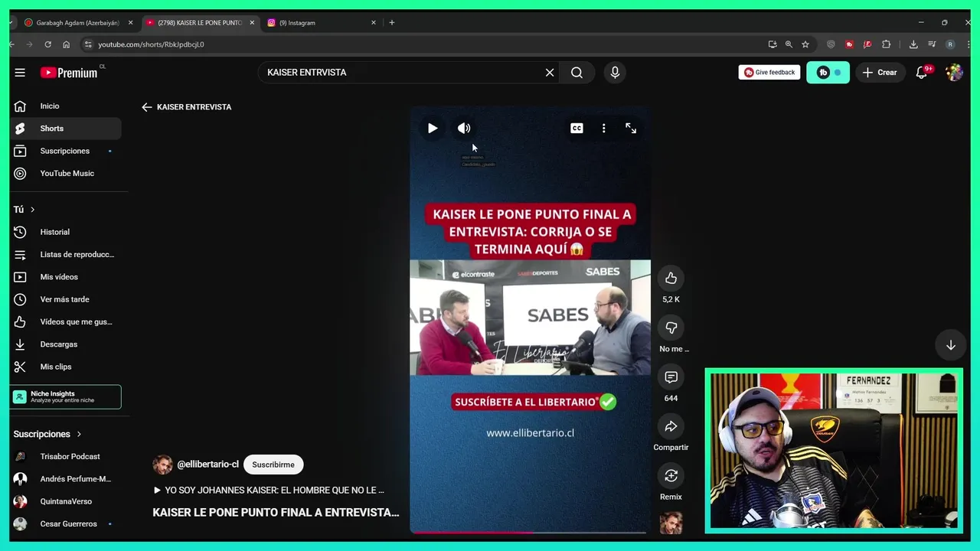Start voice search with the microphone icon
The width and height of the screenshot is (980, 551).
click(615, 72)
